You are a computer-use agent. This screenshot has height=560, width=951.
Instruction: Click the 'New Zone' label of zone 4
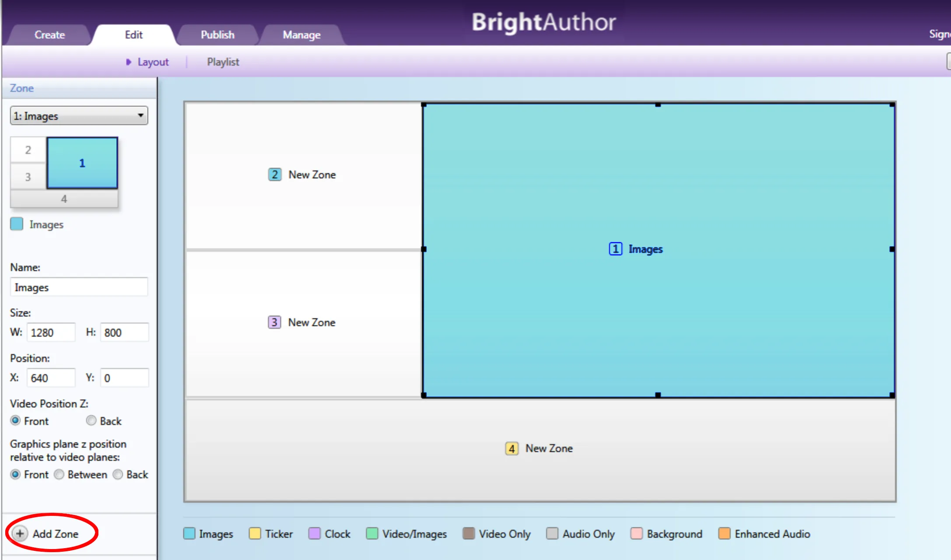tap(549, 449)
